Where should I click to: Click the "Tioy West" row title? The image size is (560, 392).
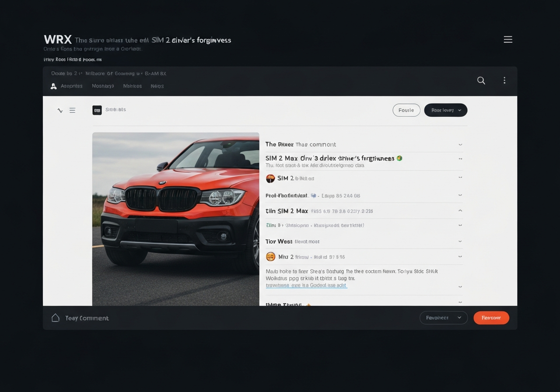(279, 241)
